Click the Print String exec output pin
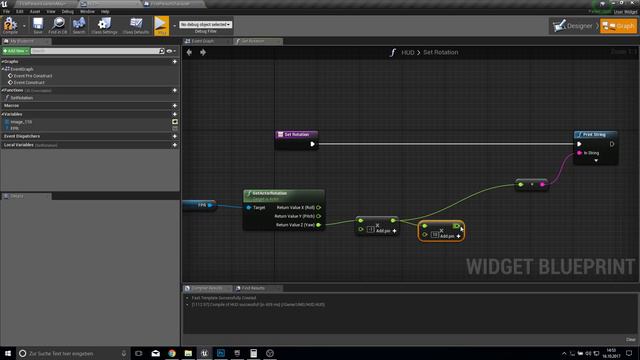 pyautogui.click(x=611, y=144)
